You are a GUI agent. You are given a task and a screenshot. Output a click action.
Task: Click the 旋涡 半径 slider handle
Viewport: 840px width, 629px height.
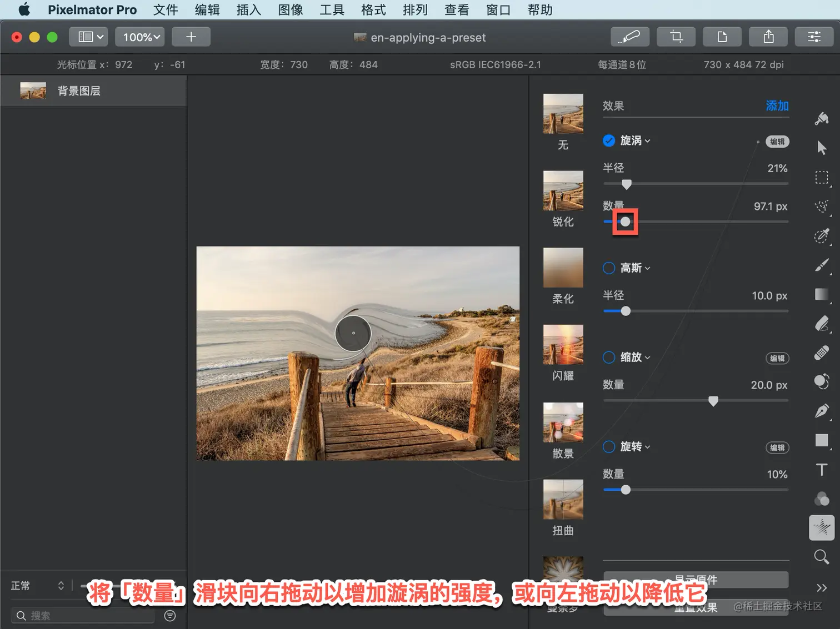pos(627,184)
